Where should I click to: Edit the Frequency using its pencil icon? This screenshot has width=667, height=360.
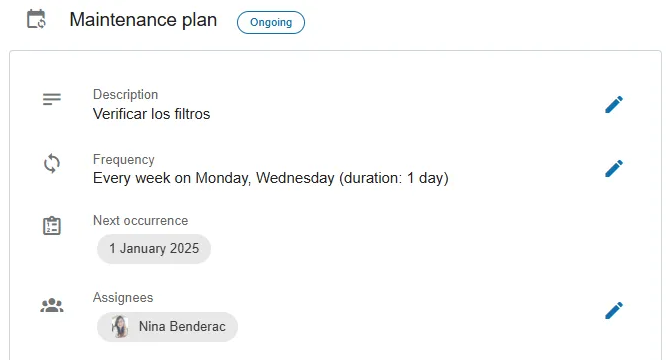[614, 169]
